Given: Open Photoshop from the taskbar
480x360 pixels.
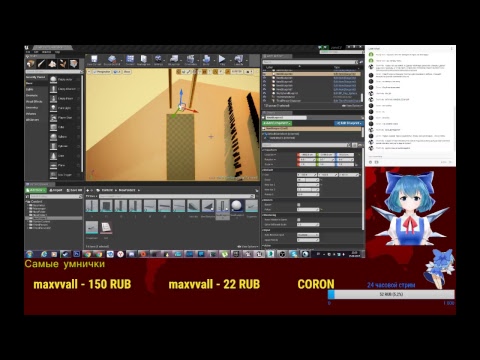Looking at the screenshot, I should click(76, 254).
